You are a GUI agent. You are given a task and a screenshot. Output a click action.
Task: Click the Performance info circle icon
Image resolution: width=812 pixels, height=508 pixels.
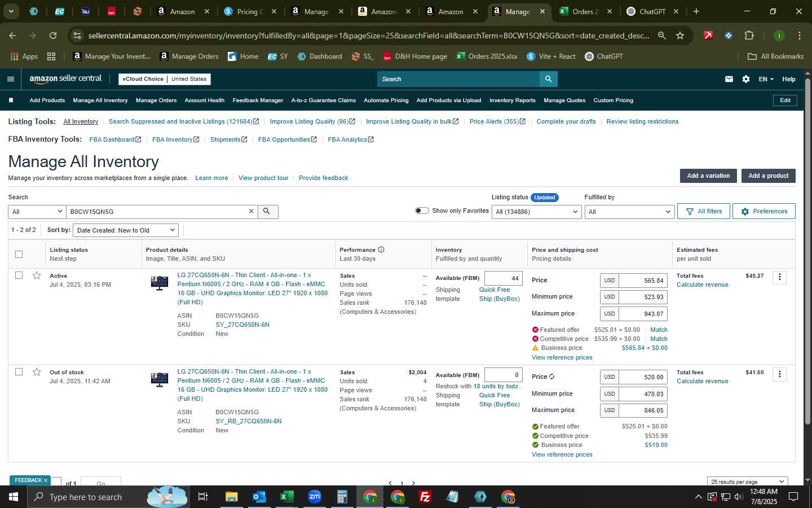pyautogui.click(x=381, y=249)
